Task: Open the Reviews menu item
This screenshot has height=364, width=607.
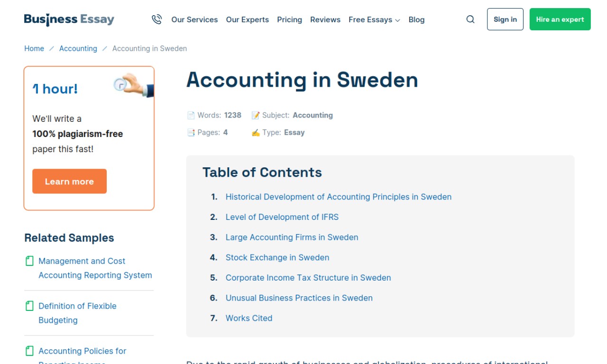Action: 325,19
